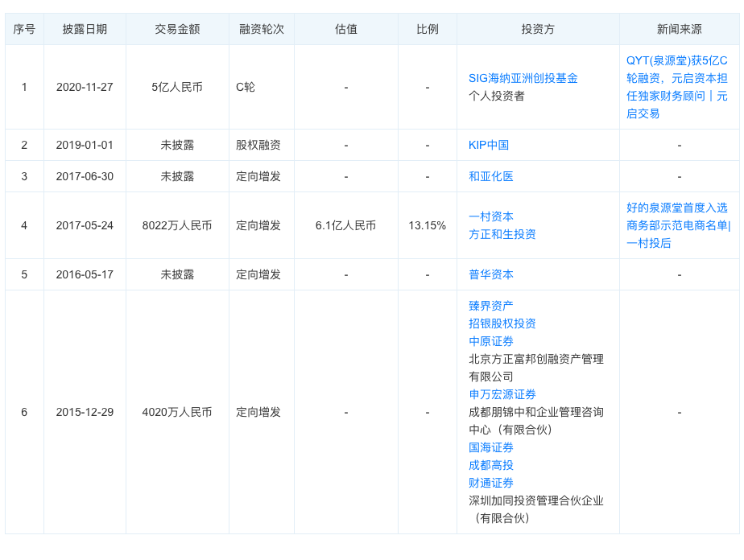The image size is (744, 560).
Task: Open the 国海证券 investor link
Action: (x=490, y=447)
